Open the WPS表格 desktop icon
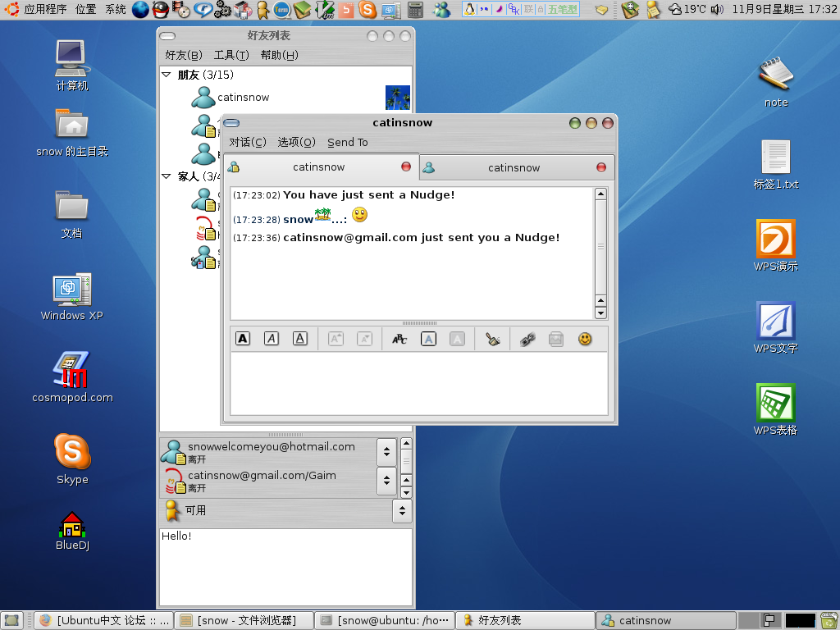The height and width of the screenshot is (630, 840). [x=776, y=410]
